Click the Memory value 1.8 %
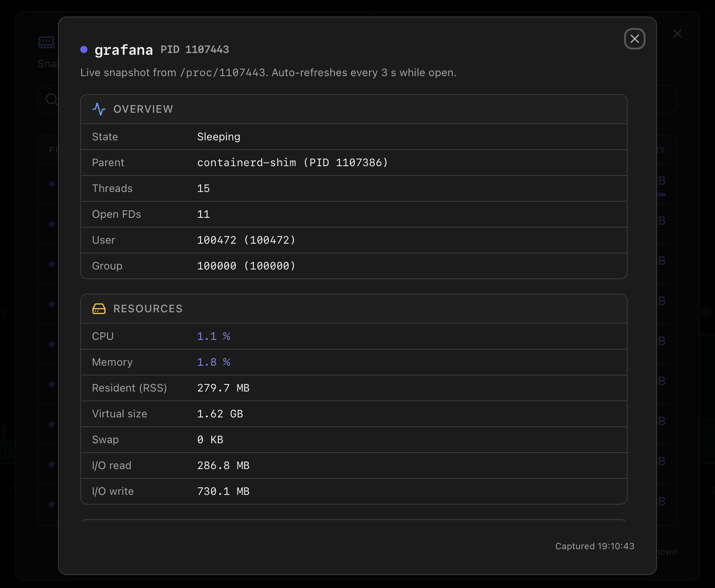715x588 pixels. [x=214, y=362]
